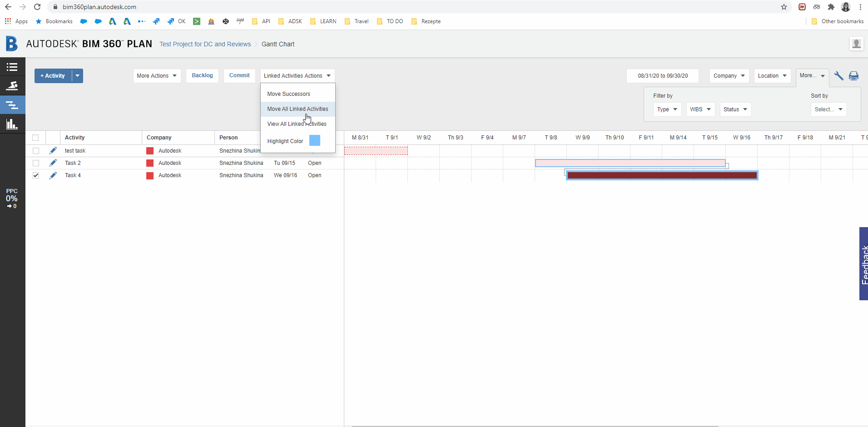The width and height of the screenshot is (868, 427).
Task: Open the Company filter dropdown
Action: (x=729, y=76)
